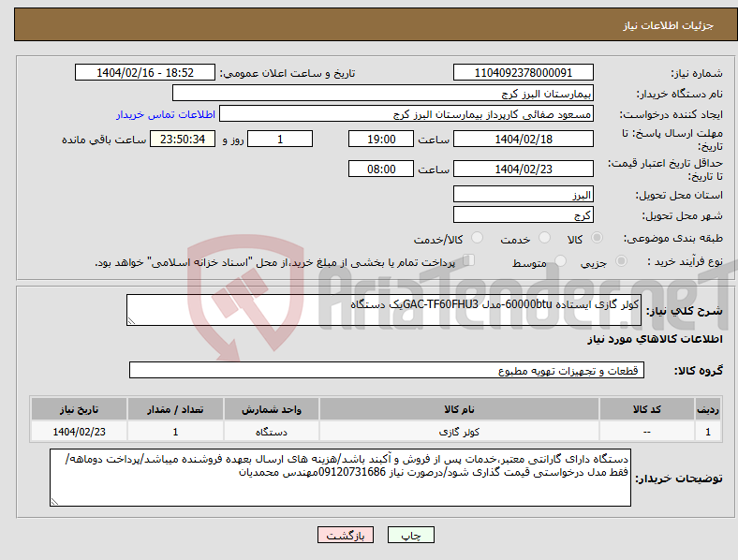
Task: Click the کولر گازی table cell
Action: point(459,432)
